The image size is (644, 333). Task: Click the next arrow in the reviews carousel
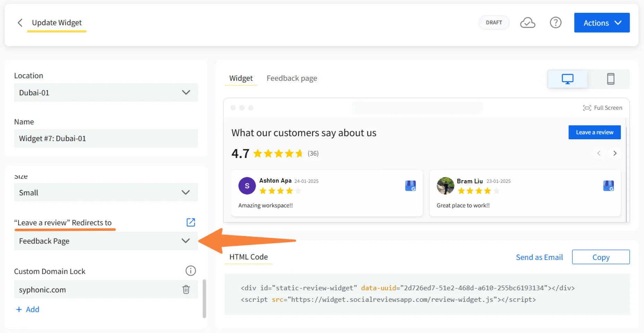point(615,153)
